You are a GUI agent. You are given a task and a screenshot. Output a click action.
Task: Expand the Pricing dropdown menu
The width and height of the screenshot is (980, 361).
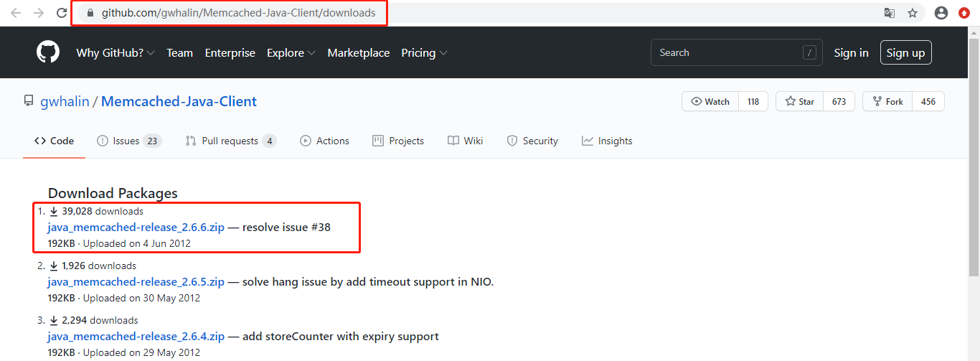click(424, 52)
